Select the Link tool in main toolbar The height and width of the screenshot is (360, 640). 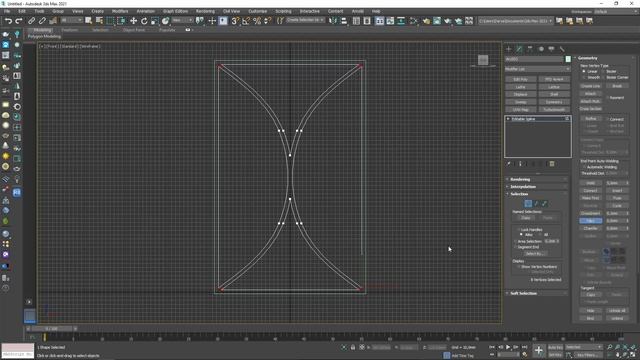31,20
